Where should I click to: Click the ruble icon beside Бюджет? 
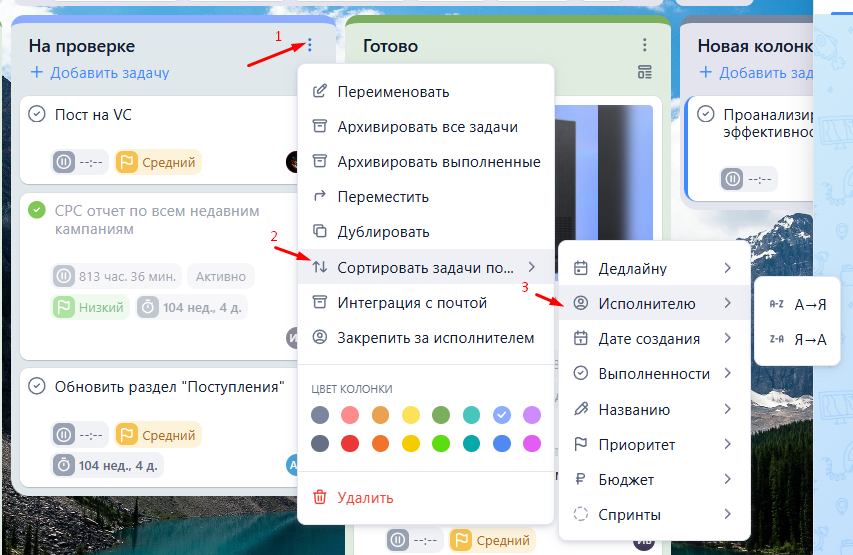pyautogui.click(x=580, y=479)
